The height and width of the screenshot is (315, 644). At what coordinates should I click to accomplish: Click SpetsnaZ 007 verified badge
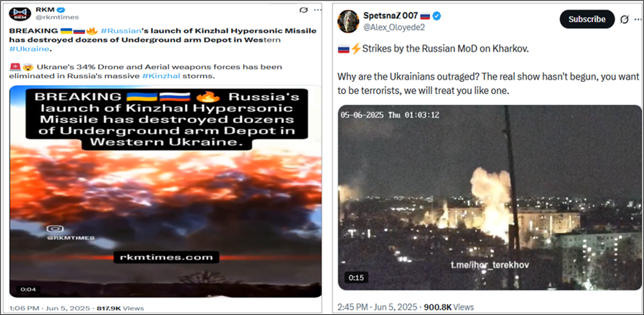437,16
